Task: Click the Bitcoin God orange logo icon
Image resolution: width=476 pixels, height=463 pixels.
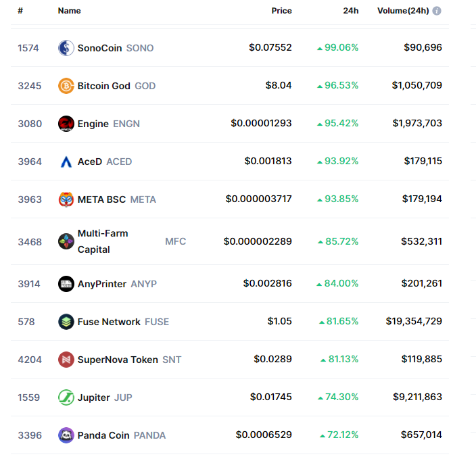Action: point(66,86)
